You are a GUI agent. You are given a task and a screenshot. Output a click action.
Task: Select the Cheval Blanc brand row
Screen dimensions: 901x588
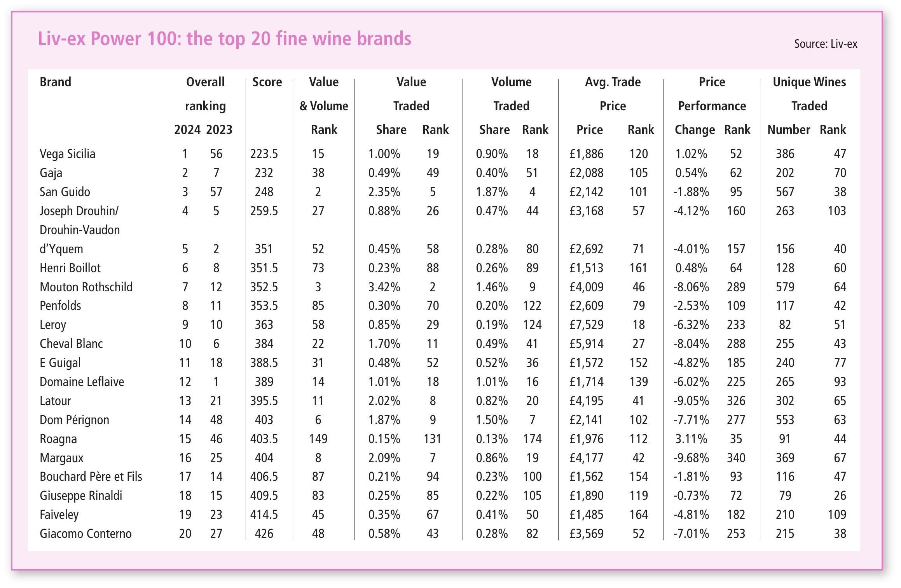point(71,344)
